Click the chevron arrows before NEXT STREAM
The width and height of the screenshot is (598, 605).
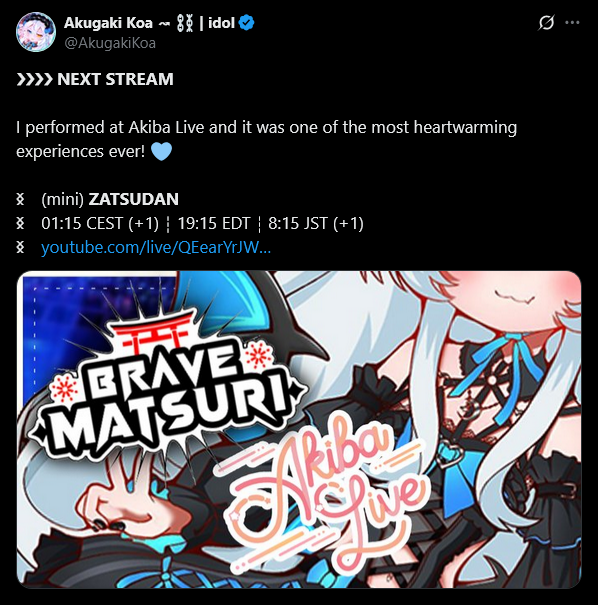34,79
